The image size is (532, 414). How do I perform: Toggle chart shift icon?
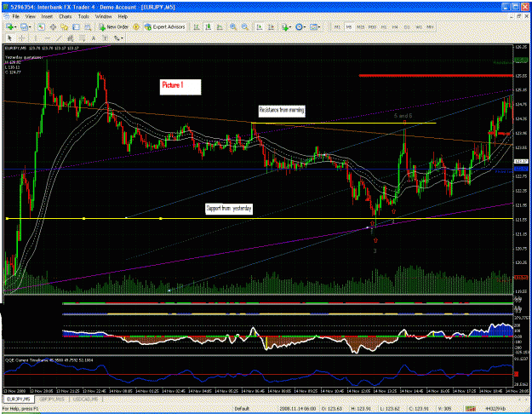click(271, 27)
